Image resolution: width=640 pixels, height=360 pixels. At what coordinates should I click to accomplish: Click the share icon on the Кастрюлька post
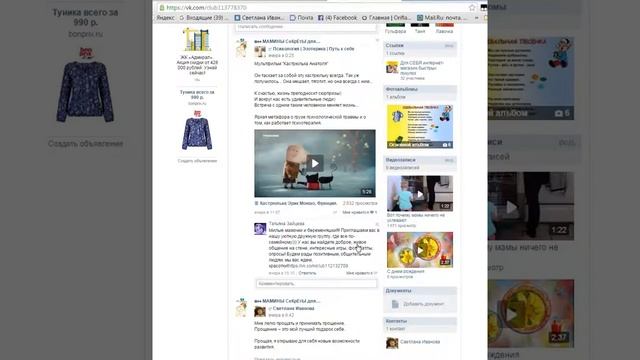pyautogui.click(x=335, y=213)
